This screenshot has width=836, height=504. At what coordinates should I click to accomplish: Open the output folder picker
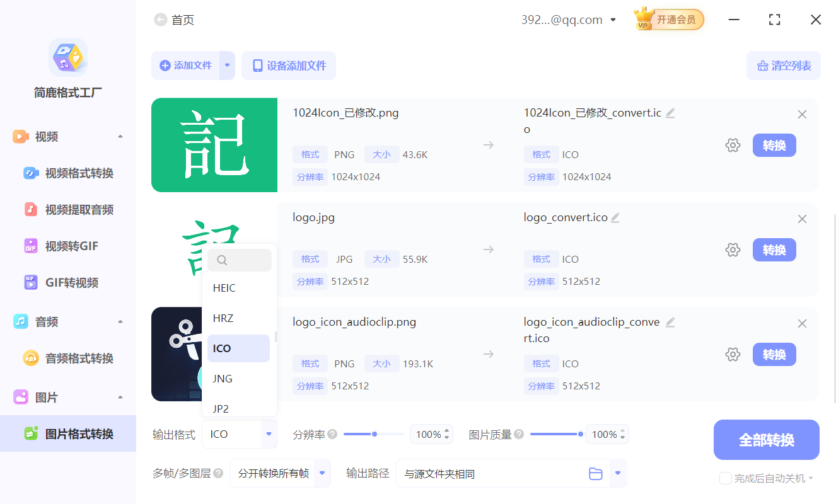[x=595, y=473]
